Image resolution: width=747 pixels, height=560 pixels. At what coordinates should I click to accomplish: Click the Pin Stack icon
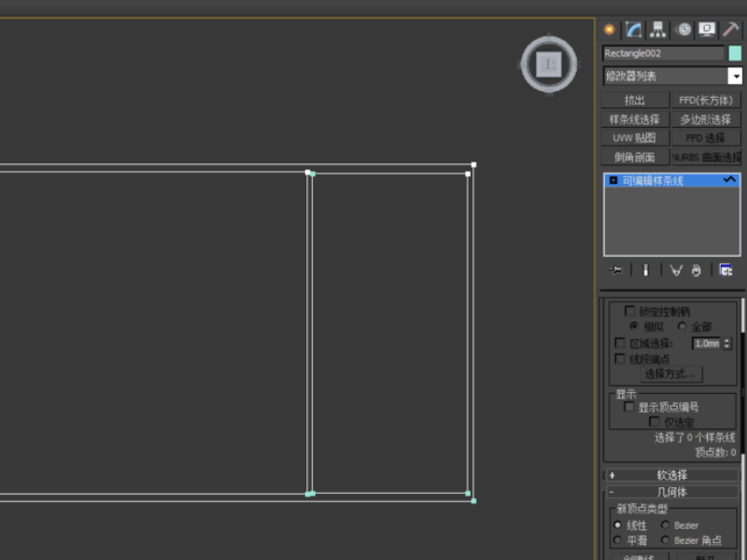tap(615, 271)
